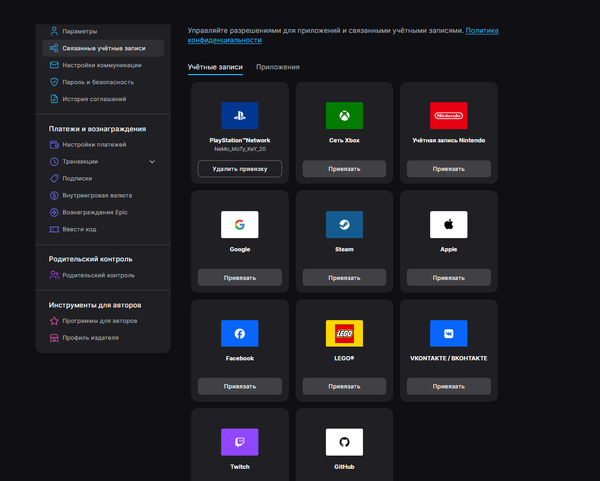The height and width of the screenshot is (481, 600).
Task: Open Родительский контроль sidebar item
Action: [98, 275]
